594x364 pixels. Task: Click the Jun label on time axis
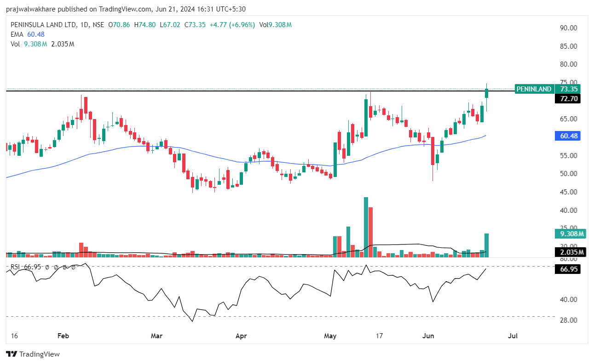pyautogui.click(x=428, y=336)
